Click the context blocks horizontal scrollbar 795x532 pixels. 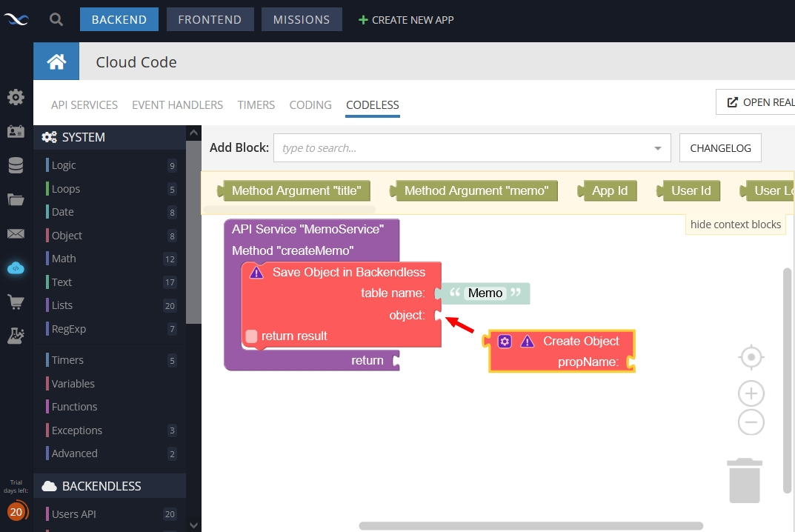pyautogui.click(x=289, y=210)
